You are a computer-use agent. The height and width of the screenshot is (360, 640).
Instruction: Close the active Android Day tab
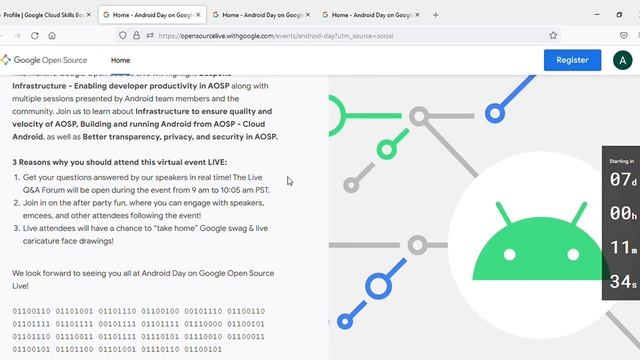[x=198, y=15]
